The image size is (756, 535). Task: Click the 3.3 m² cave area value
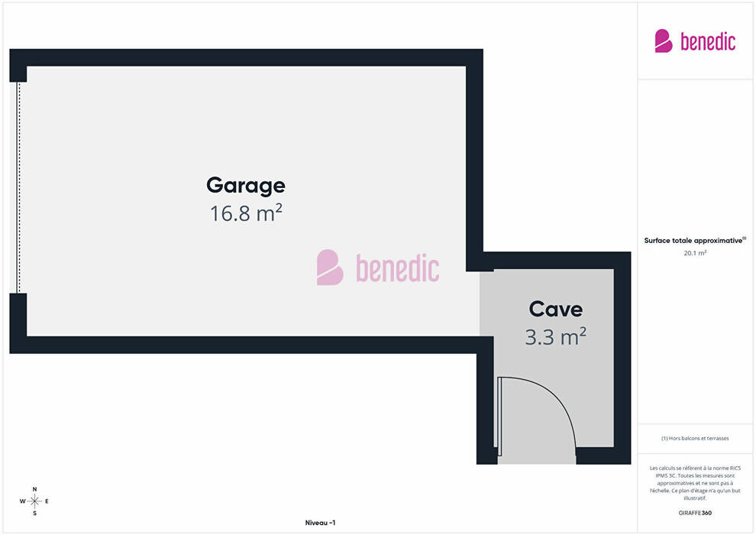(x=555, y=336)
